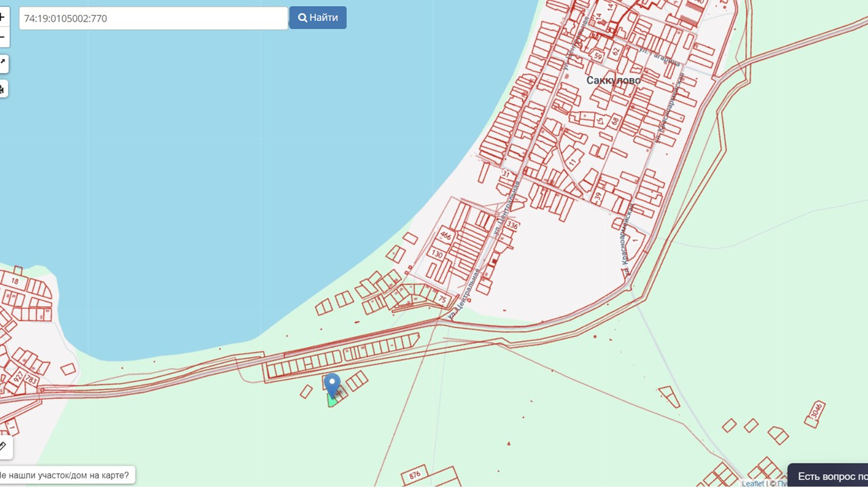Click the cadastral number search field
This screenshot has height=488, width=868.
pyautogui.click(x=153, y=18)
